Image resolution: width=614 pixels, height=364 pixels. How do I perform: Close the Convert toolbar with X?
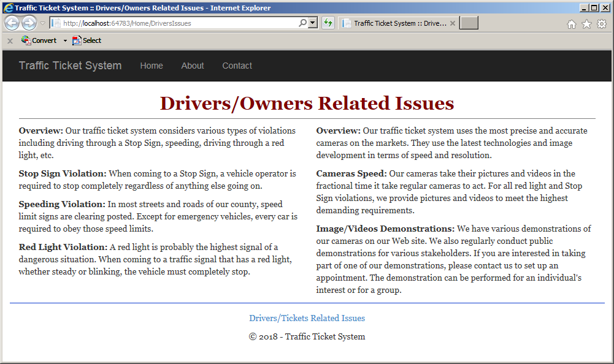coord(10,40)
